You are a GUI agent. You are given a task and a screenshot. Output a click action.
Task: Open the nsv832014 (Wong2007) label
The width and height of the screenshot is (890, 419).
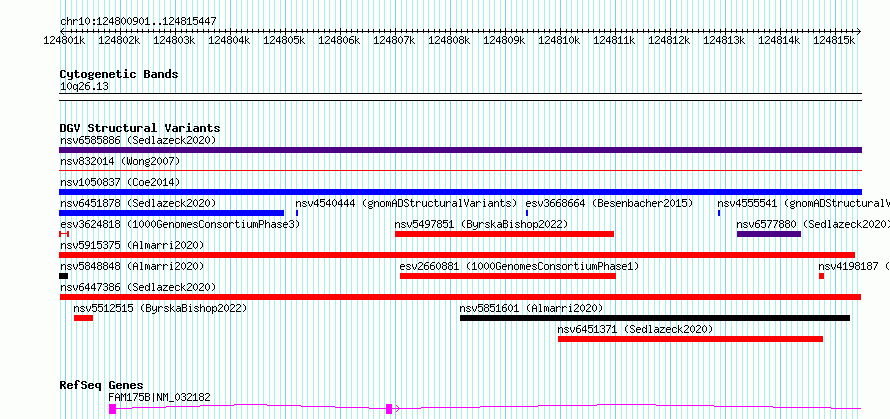pyautogui.click(x=120, y=161)
